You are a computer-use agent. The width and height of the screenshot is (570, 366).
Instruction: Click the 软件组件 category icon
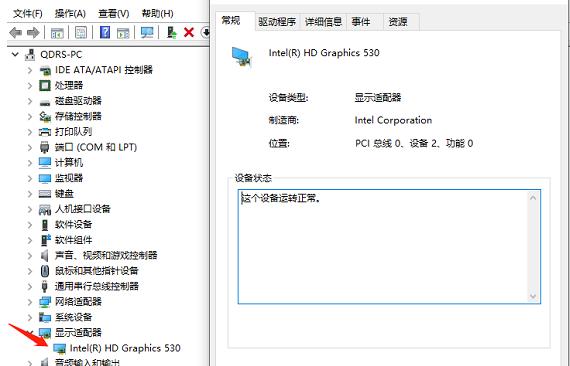point(45,240)
